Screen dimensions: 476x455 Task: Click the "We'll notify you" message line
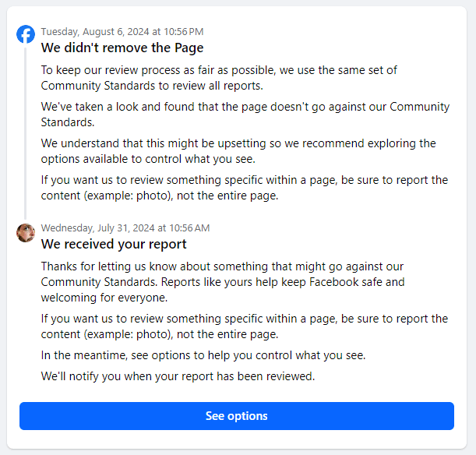click(x=178, y=376)
